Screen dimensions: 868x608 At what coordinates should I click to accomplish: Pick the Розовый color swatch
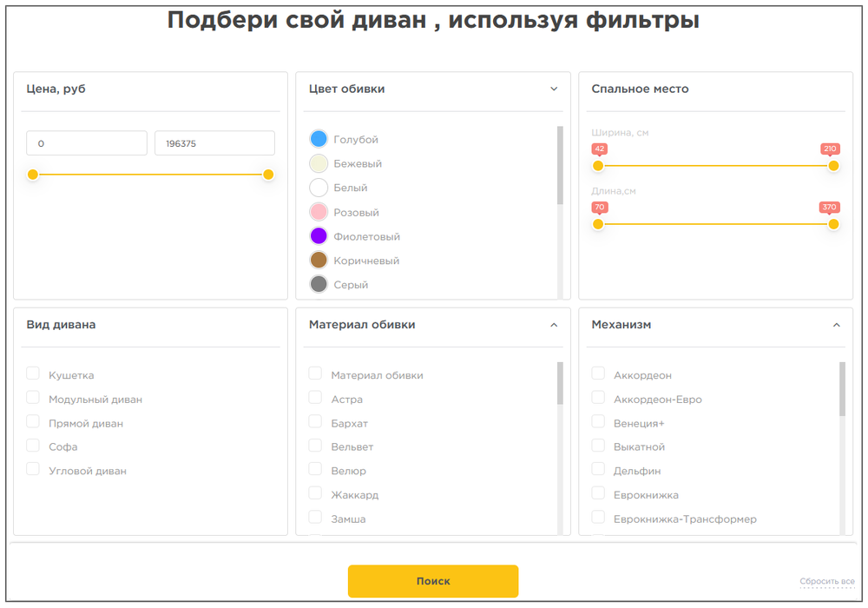pyautogui.click(x=318, y=211)
